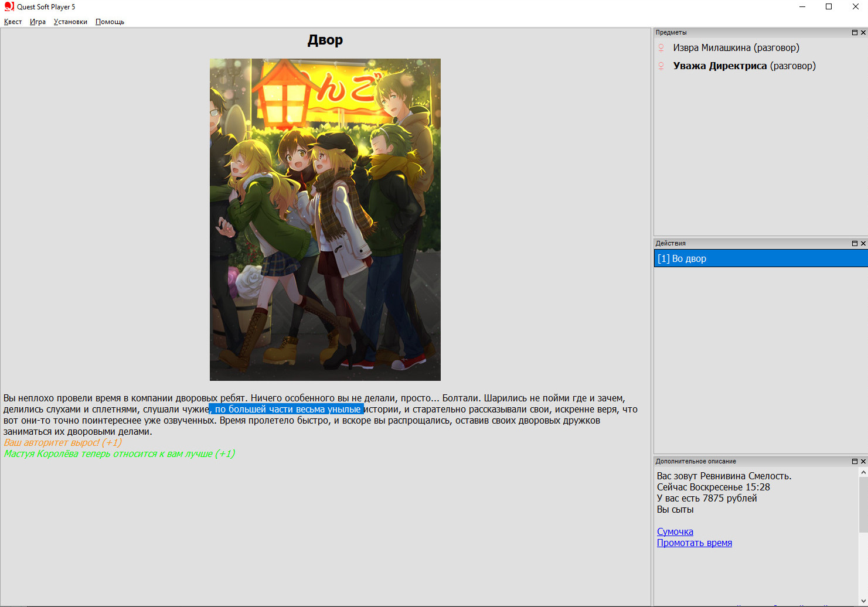The height and width of the screenshot is (607, 868).
Task: Minimize the Quest Soft Player window
Action: (x=802, y=7)
